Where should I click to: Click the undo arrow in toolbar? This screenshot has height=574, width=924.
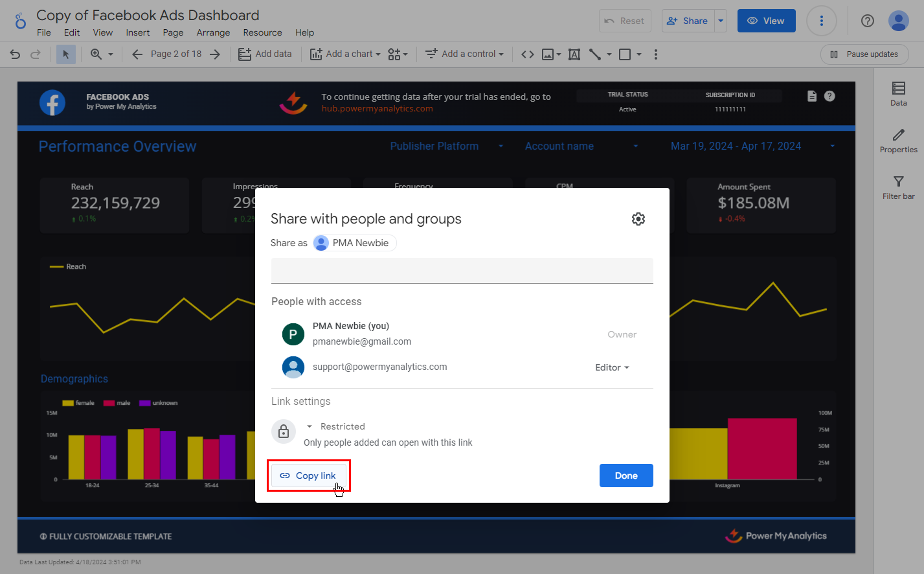[15, 54]
